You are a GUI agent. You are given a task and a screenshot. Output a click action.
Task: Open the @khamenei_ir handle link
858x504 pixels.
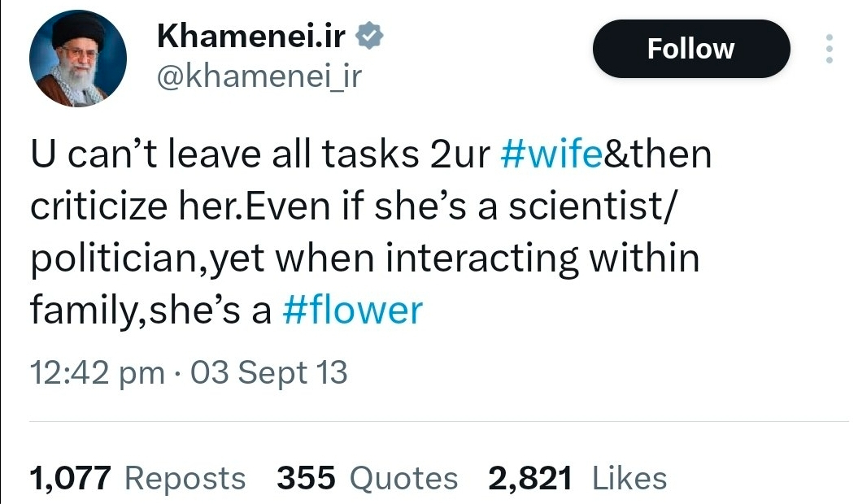pos(258,77)
